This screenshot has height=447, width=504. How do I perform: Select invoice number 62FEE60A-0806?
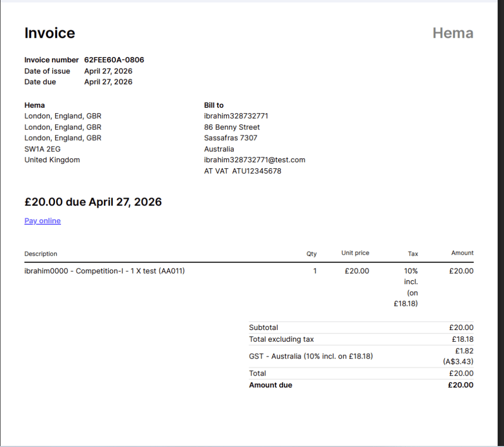click(114, 60)
